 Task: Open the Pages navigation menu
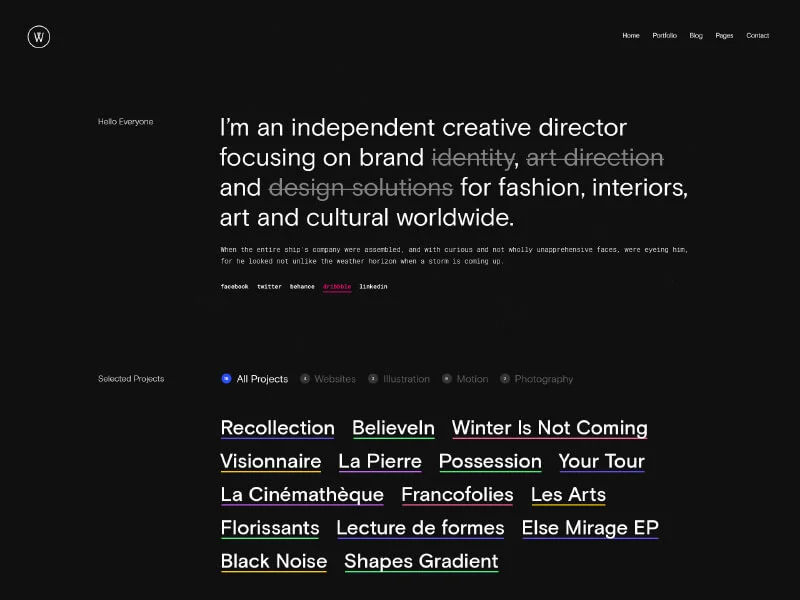click(x=724, y=36)
